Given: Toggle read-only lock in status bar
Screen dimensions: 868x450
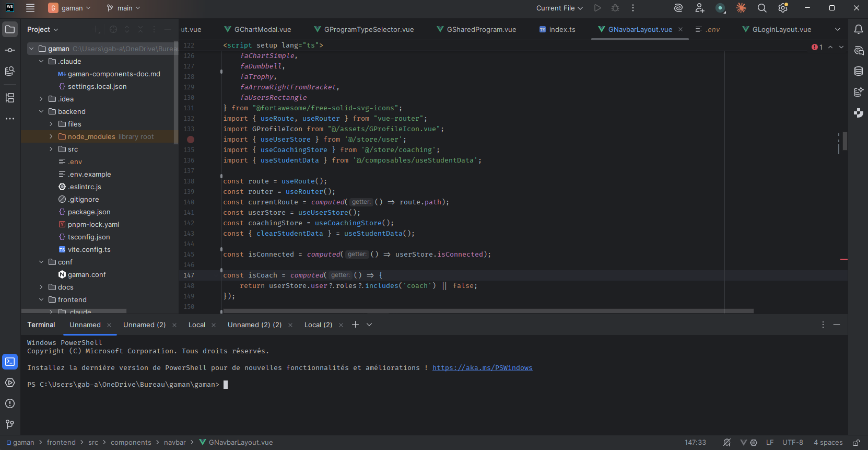Looking at the screenshot, I should tap(856, 443).
